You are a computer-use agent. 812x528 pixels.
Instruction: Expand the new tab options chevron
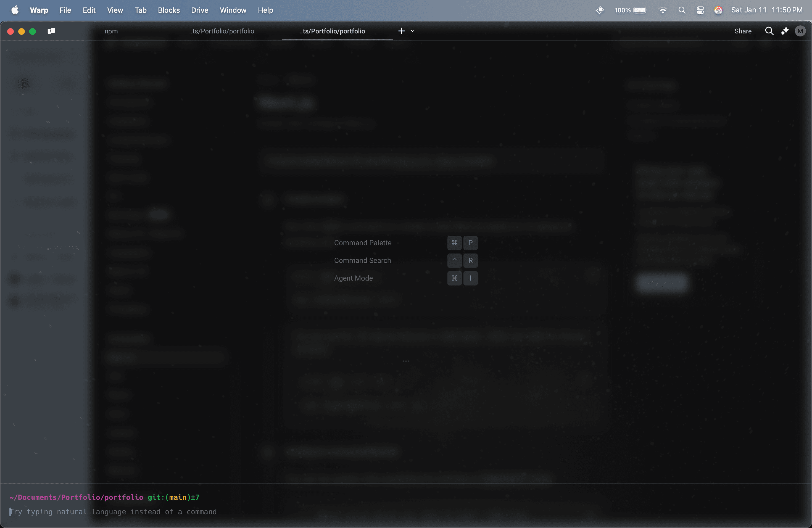[x=412, y=31]
